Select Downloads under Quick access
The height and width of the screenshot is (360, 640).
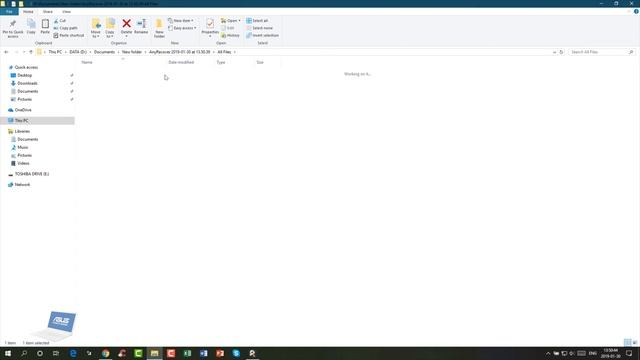(x=27, y=83)
